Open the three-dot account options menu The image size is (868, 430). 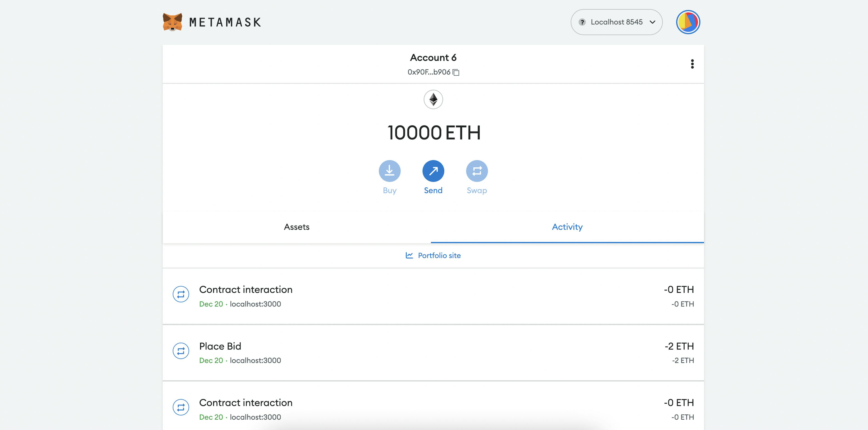pos(692,64)
